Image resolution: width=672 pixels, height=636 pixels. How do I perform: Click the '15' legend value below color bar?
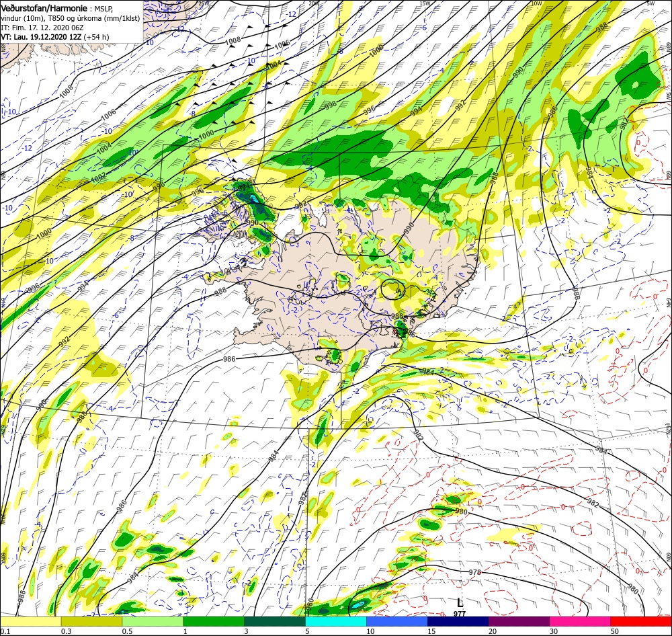(431, 631)
